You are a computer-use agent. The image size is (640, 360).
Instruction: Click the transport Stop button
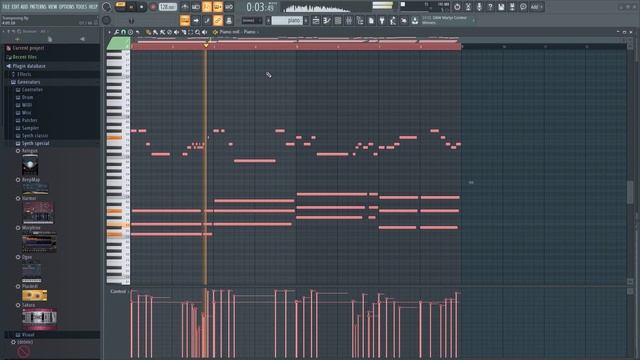(x=141, y=7)
